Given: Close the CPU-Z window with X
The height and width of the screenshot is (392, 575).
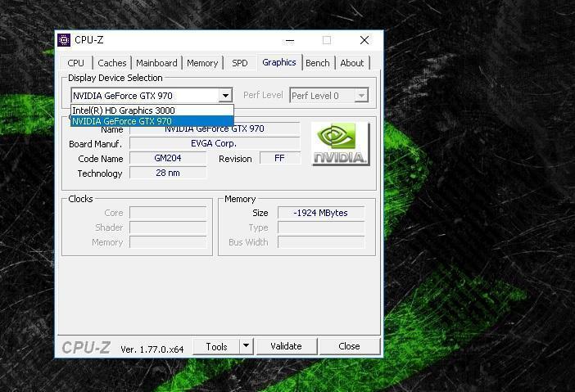Looking at the screenshot, I should tap(364, 40).
